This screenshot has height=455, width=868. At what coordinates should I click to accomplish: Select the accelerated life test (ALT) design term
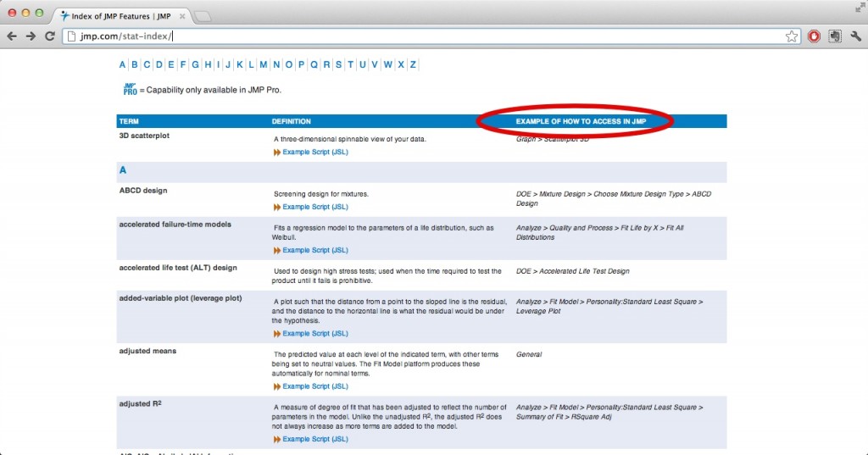coord(178,268)
